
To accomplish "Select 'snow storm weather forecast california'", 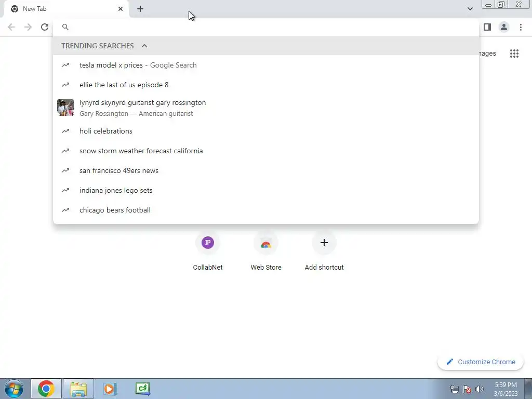I will [x=266, y=151].
